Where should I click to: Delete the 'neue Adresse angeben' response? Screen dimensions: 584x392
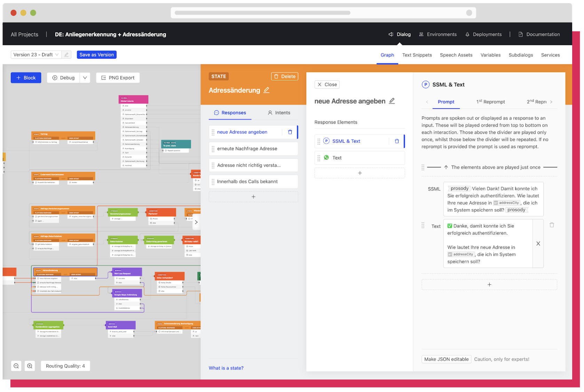coord(290,132)
